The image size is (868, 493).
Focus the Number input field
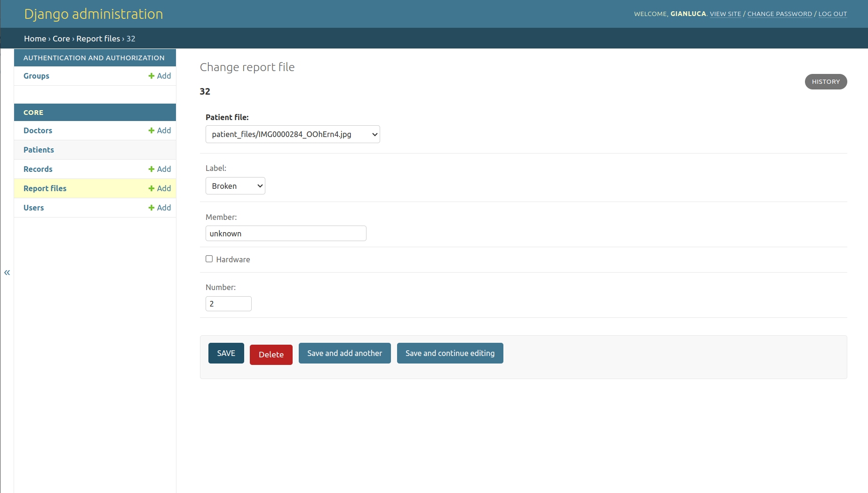pyautogui.click(x=229, y=304)
